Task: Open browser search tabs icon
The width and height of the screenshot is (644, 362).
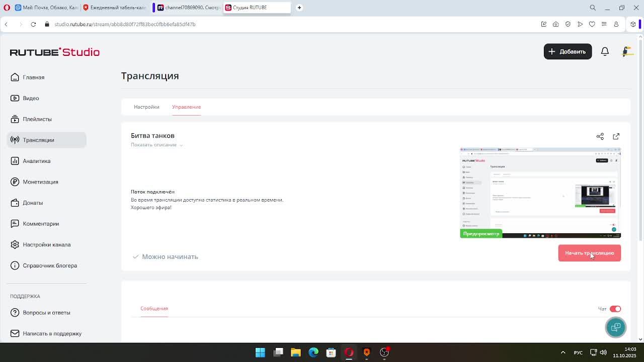Action: (x=593, y=8)
